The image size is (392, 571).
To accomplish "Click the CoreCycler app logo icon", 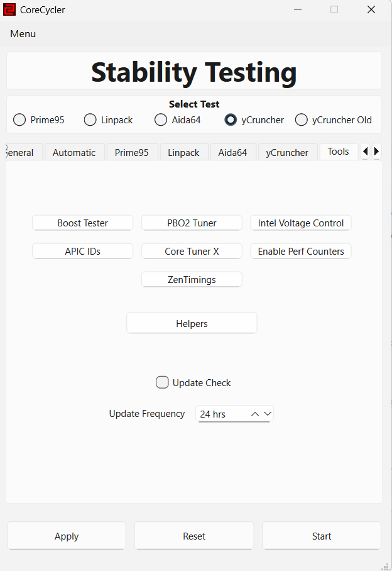I will tap(9, 10).
